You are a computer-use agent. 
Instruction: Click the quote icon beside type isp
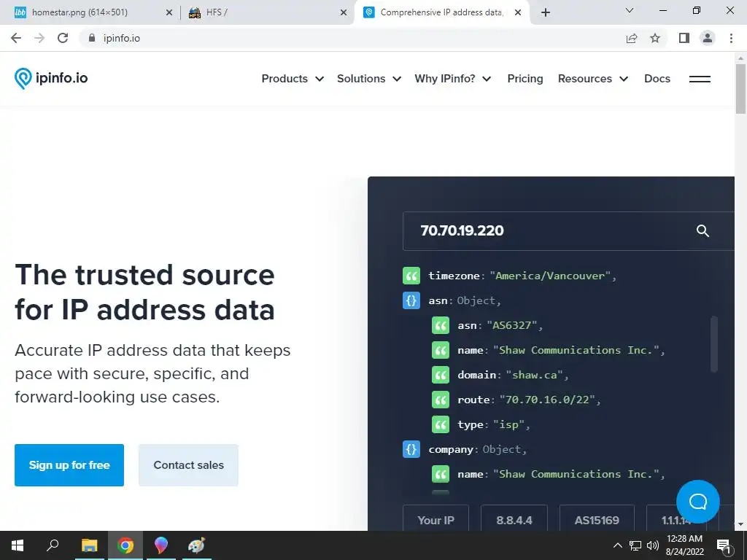(x=441, y=424)
